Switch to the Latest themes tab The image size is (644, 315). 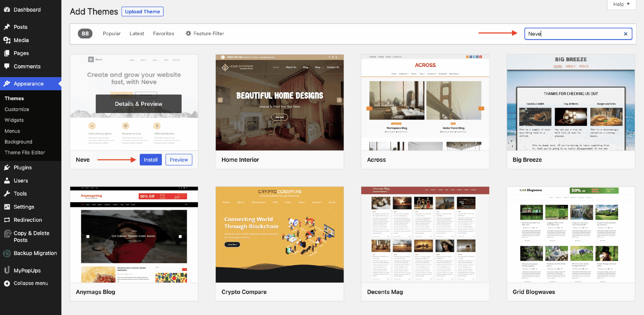point(137,33)
